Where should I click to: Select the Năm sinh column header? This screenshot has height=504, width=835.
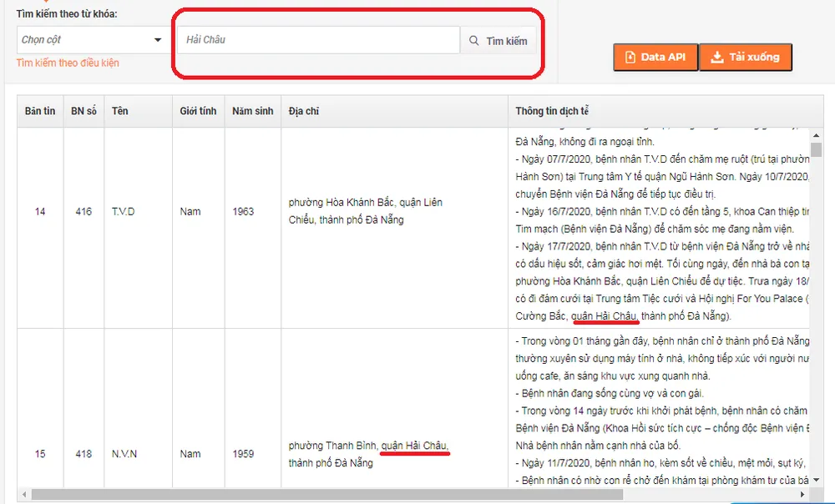[252, 111]
